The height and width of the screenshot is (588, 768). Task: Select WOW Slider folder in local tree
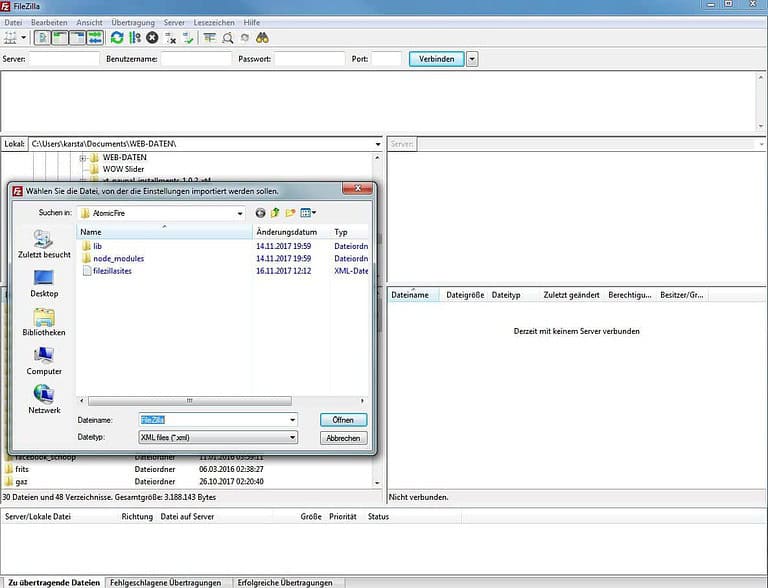[x=123, y=169]
